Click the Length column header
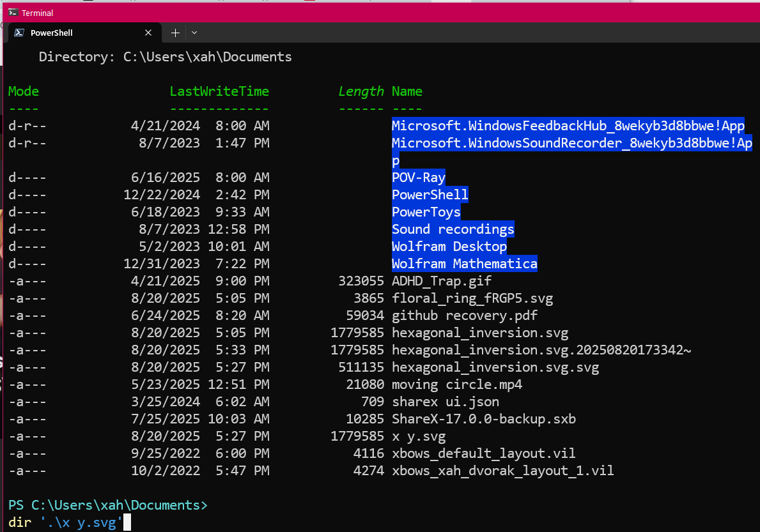Image resolution: width=760 pixels, height=532 pixels. (361, 91)
